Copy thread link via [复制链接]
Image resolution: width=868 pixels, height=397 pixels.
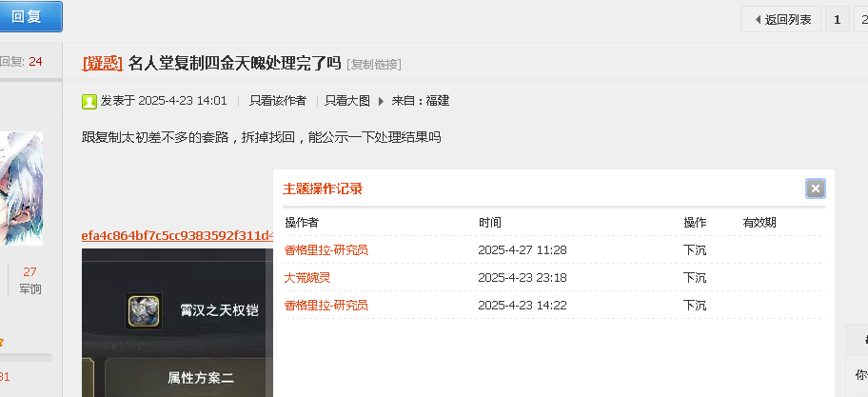(374, 65)
